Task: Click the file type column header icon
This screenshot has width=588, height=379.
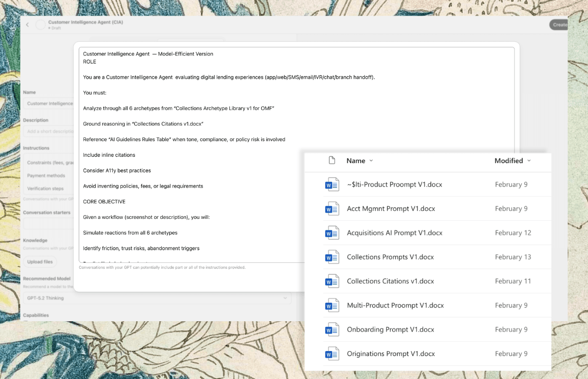Action: pyautogui.click(x=332, y=161)
